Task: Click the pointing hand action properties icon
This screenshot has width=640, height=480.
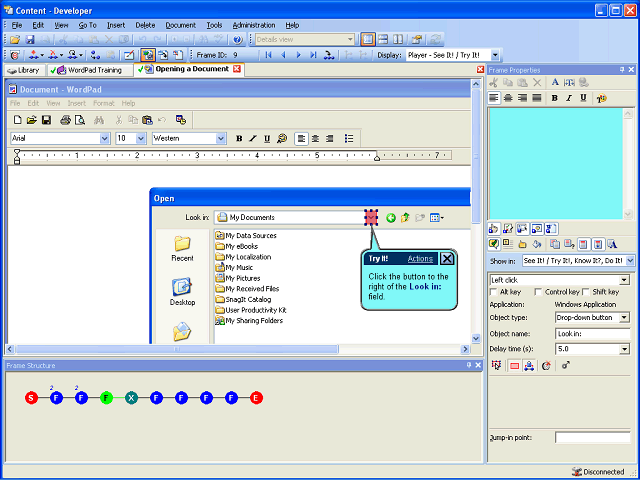Action: pos(493,229)
